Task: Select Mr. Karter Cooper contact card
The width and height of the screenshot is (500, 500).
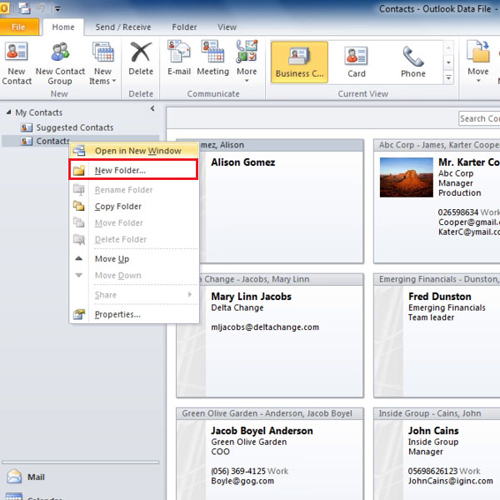Action: (437, 202)
